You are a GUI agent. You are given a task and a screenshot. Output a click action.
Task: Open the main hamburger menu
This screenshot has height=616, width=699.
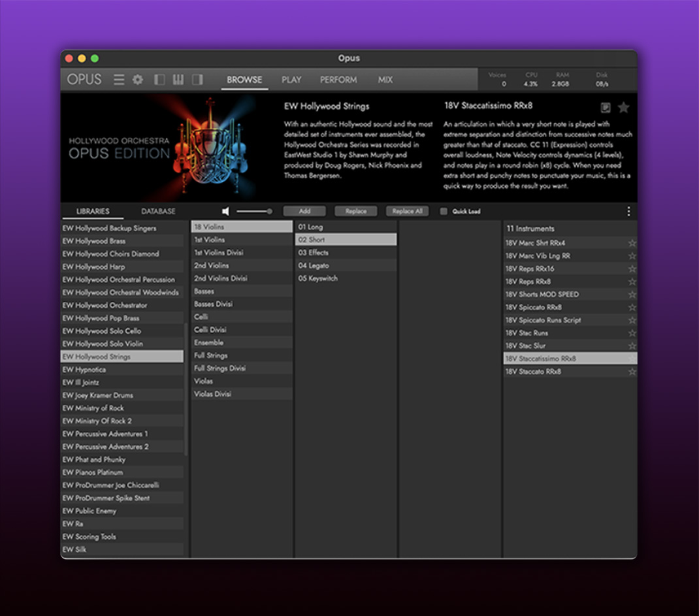click(119, 80)
